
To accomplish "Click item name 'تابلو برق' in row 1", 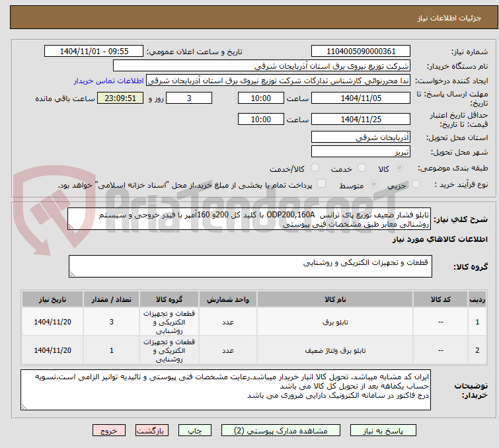I will [x=335, y=322].
